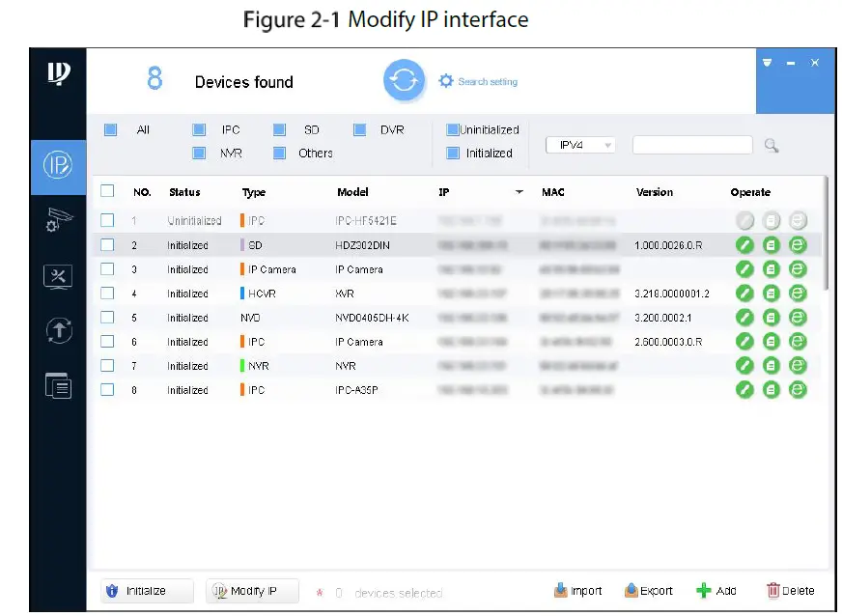Open web icon for row 6
The image size is (842, 616).
point(798,342)
